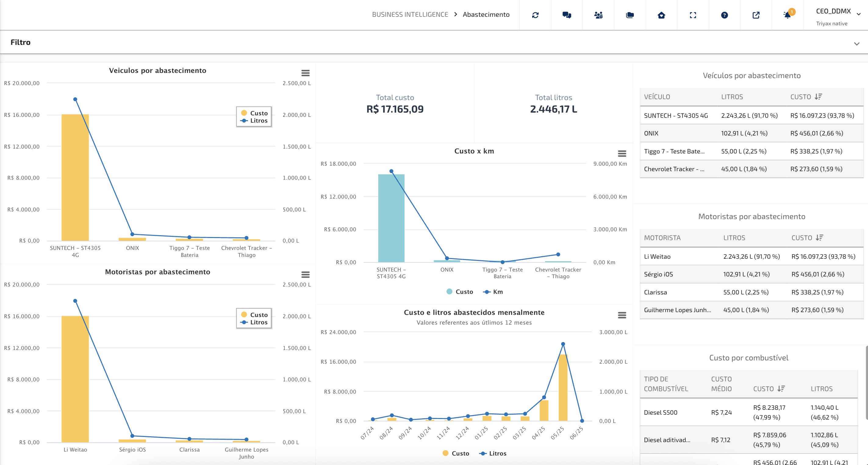Viewport: 868px width, 465px height.
Task: Open the chat messages icon
Action: [567, 15]
